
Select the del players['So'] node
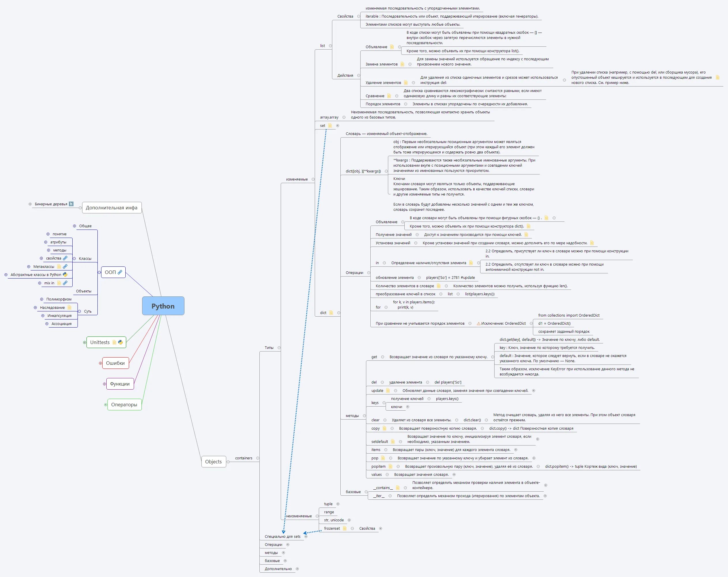tap(448, 382)
